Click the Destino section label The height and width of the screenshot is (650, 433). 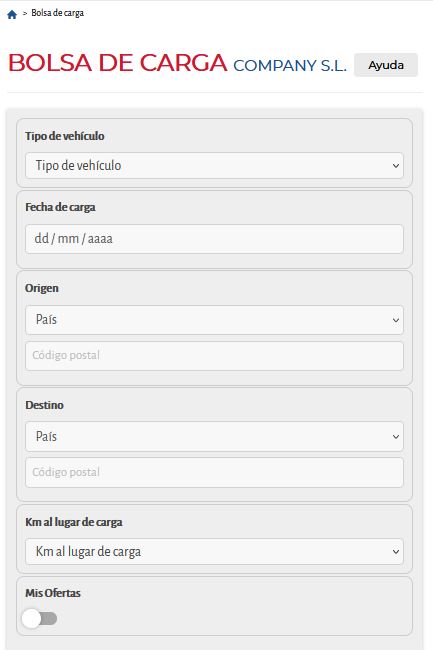coord(44,405)
